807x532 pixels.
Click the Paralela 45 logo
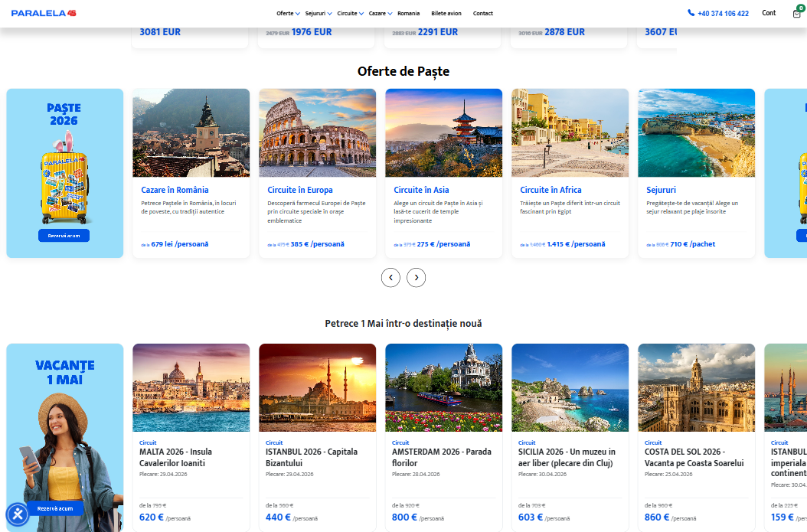(x=44, y=13)
